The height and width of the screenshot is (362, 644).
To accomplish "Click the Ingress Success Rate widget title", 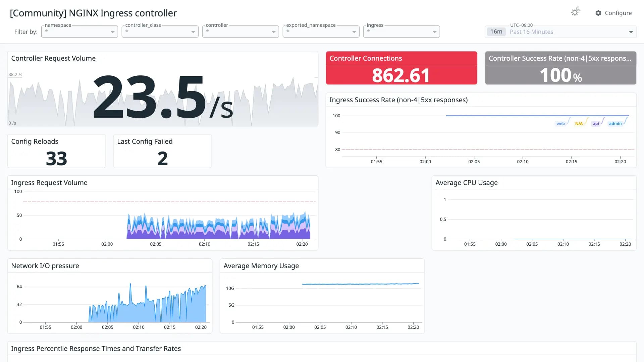I will click(398, 100).
